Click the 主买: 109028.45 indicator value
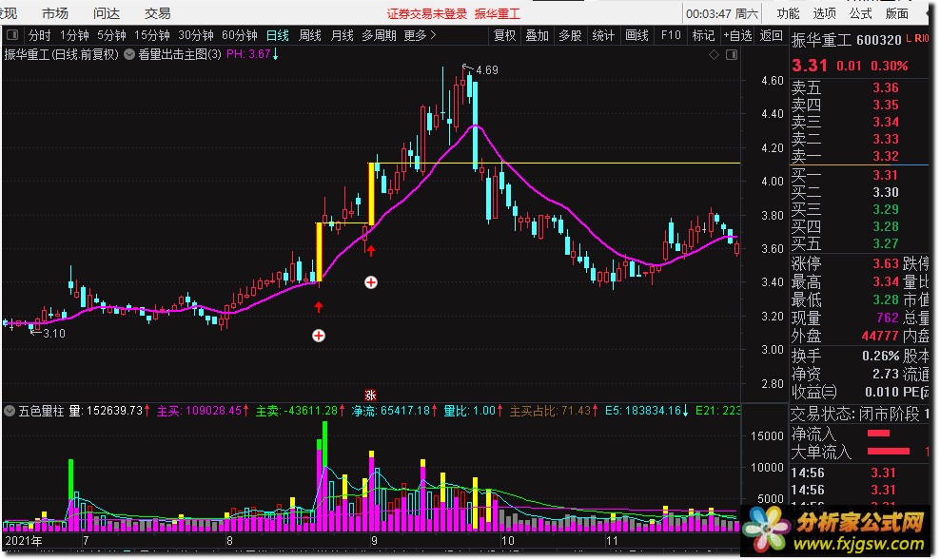This screenshot has width=940, height=560. pos(203,411)
